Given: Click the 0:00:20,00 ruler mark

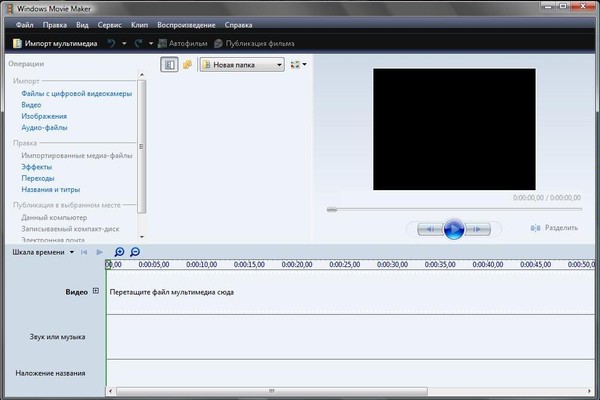Looking at the screenshot, I should pos(297,264).
